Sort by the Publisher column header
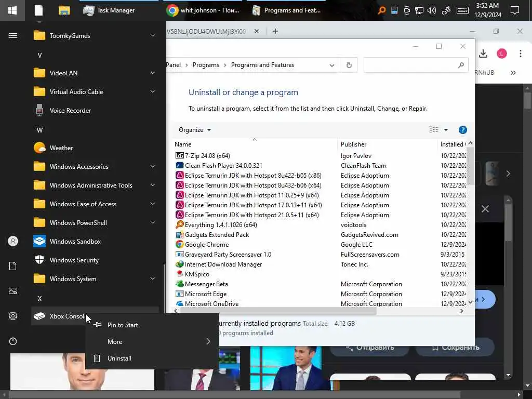The height and width of the screenshot is (399, 532). coord(387,144)
